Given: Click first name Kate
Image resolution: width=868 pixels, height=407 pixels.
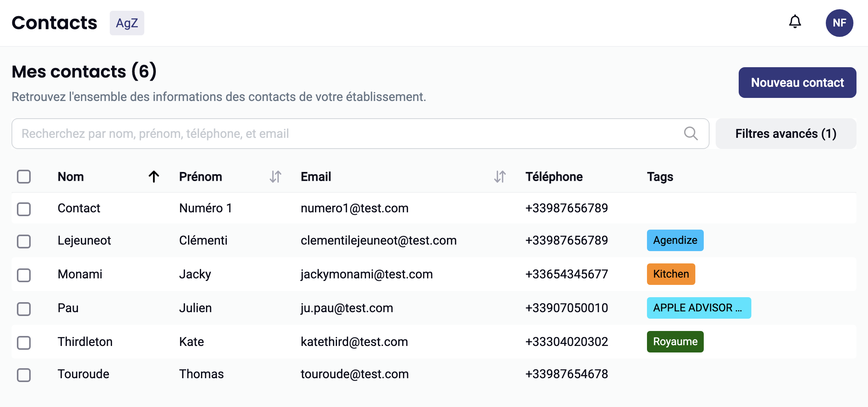Looking at the screenshot, I should click(x=191, y=342).
